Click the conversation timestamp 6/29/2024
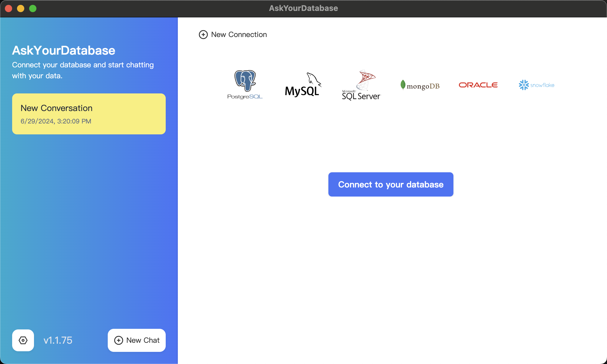 56,121
